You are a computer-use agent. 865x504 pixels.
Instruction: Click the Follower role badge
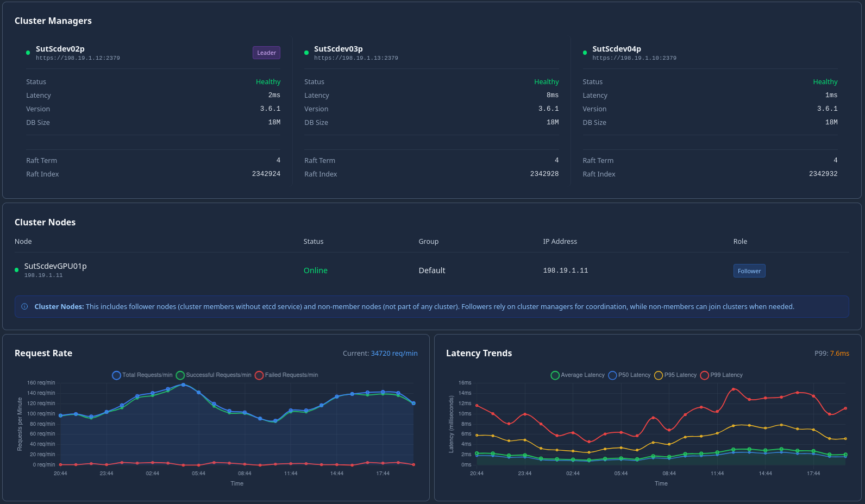pyautogui.click(x=749, y=271)
